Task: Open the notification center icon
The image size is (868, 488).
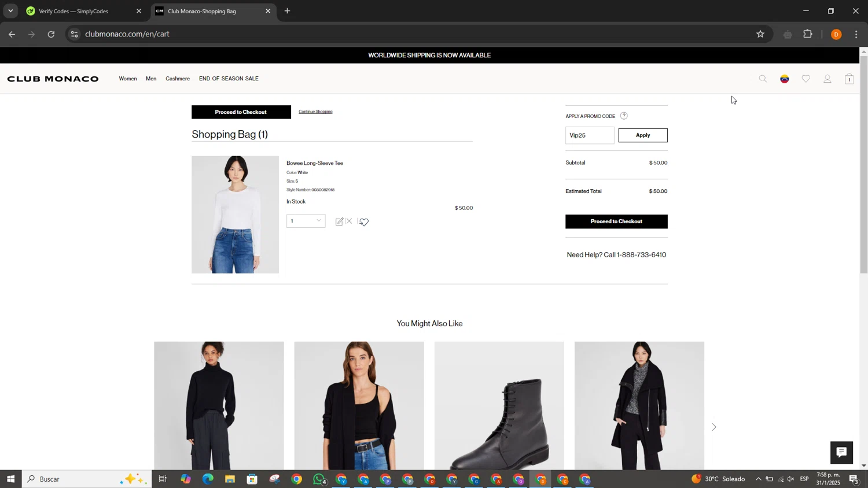Action: [x=854, y=479]
